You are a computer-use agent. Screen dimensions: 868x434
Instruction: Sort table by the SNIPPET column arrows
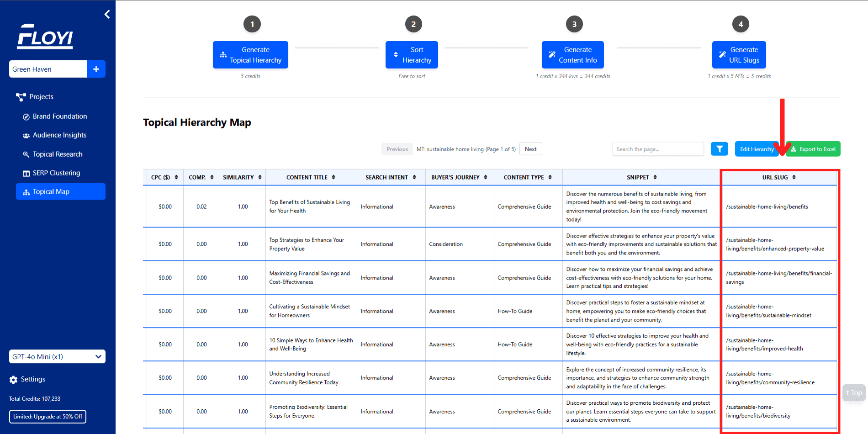point(655,177)
